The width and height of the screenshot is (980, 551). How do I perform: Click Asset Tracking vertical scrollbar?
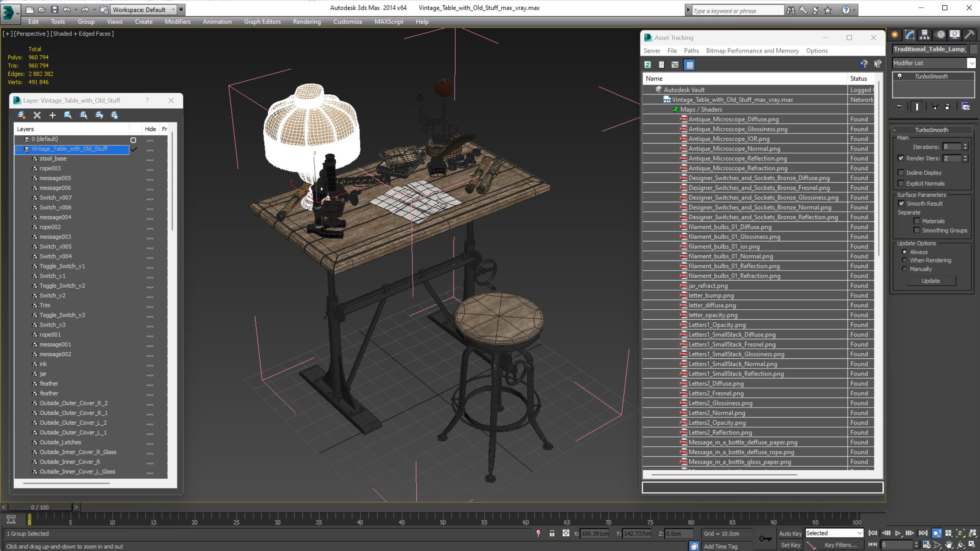tap(878, 169)
